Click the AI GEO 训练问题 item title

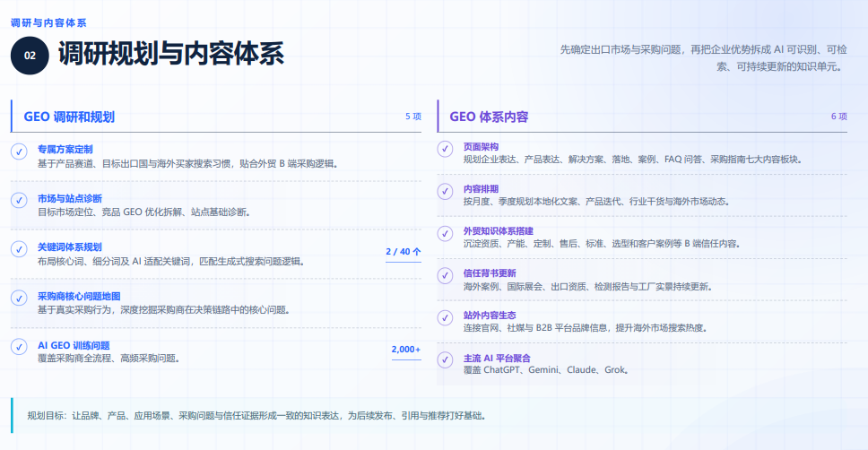(x=74, y=345)
